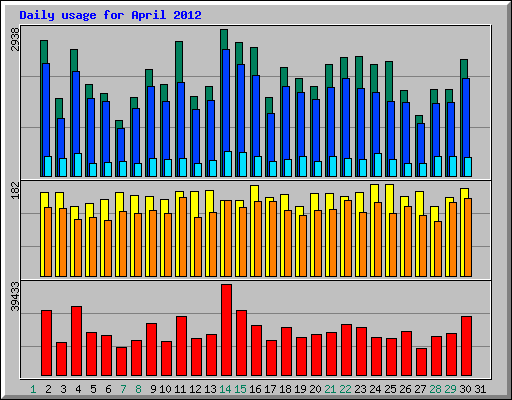Viewport: 512px width, 400px height.
Task: Select day label 4 on the axis
Action: coord(78,389)
